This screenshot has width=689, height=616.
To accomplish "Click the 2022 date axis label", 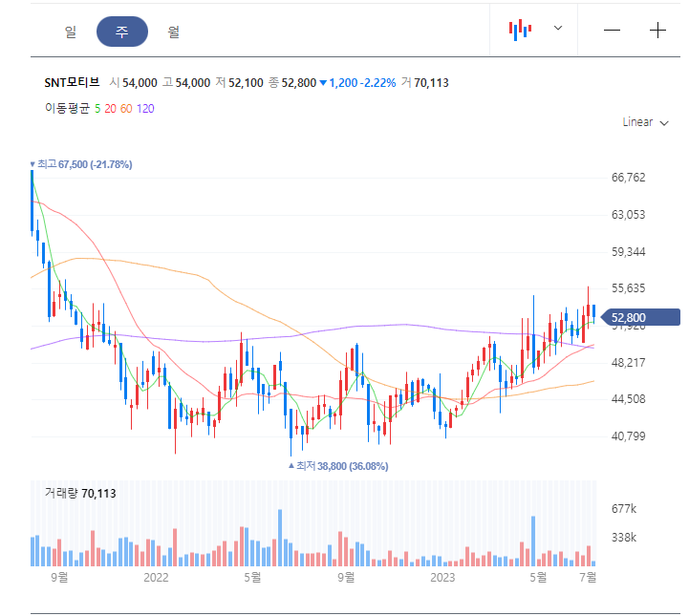I will (156, 577).
